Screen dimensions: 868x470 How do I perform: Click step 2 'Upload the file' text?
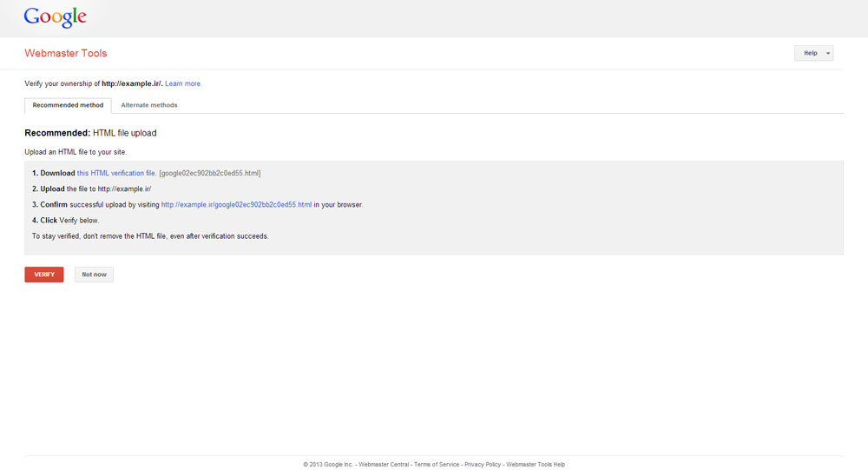tap(91, 189)
